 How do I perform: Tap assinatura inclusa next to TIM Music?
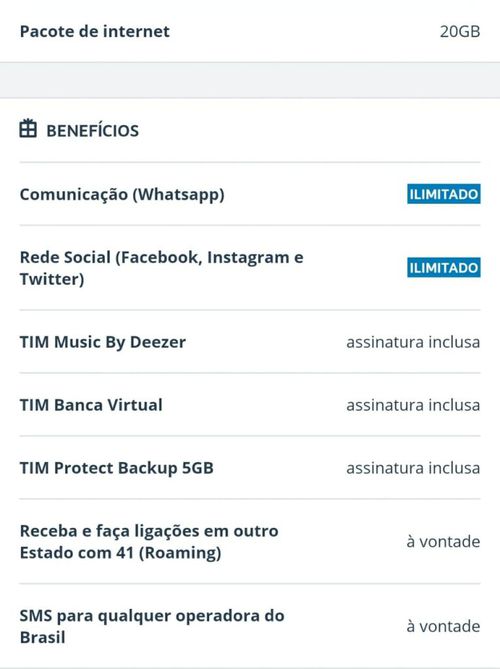click(413, 342)
